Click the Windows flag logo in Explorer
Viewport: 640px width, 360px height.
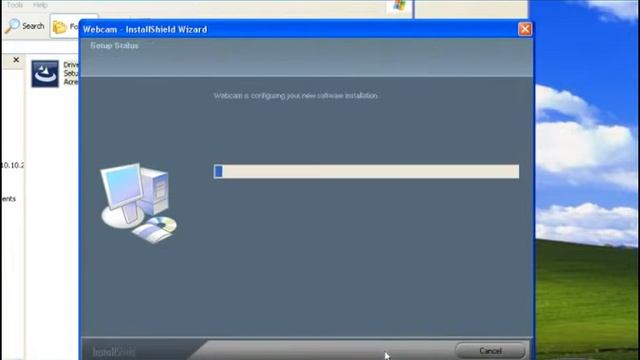(x=399, y=6)
